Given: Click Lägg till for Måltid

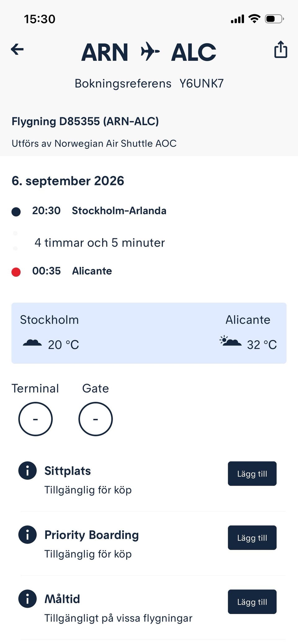Looking at the screenshot, I should (252, 602).
